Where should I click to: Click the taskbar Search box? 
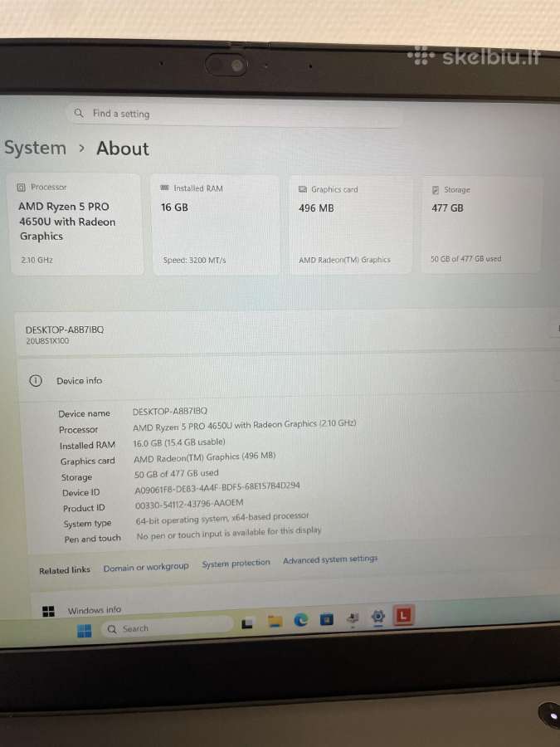[x=167, y=628]
